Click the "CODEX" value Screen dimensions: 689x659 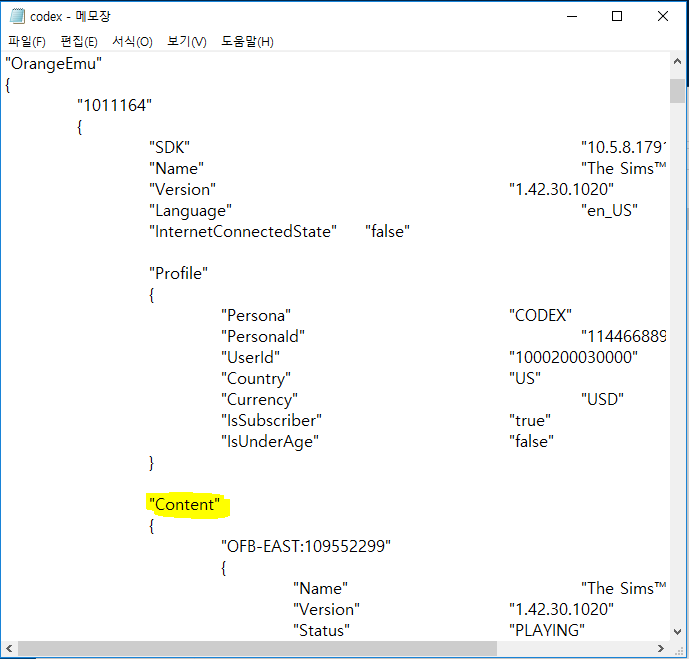click(x=540, y=315)
